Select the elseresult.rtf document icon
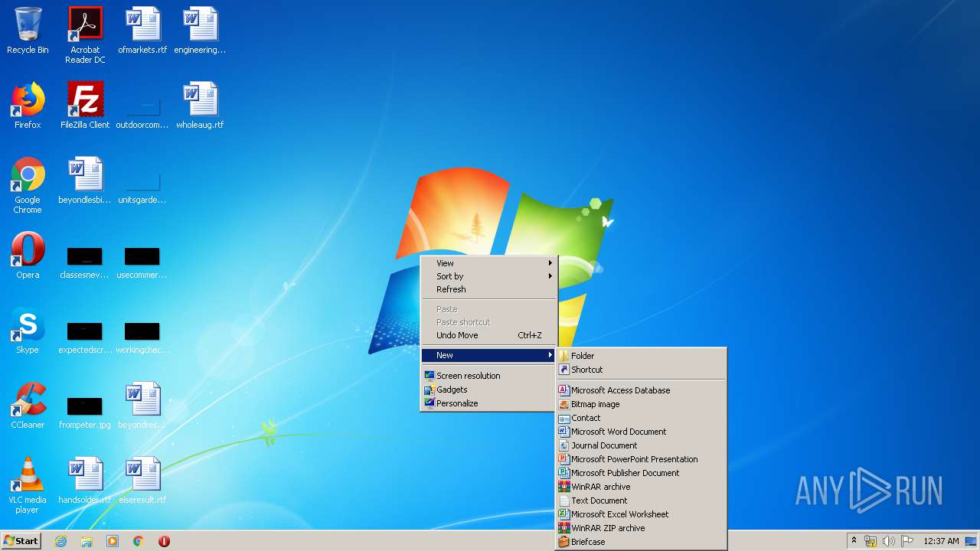 click(142, 481)
